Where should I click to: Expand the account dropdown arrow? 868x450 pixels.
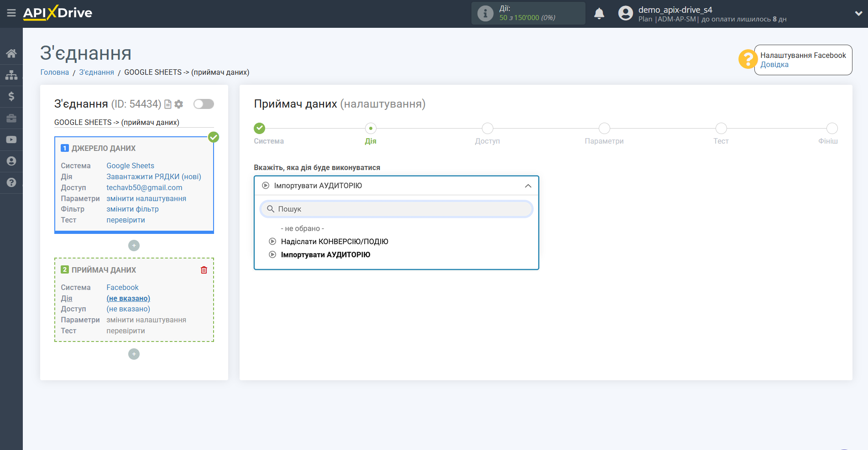858,14
